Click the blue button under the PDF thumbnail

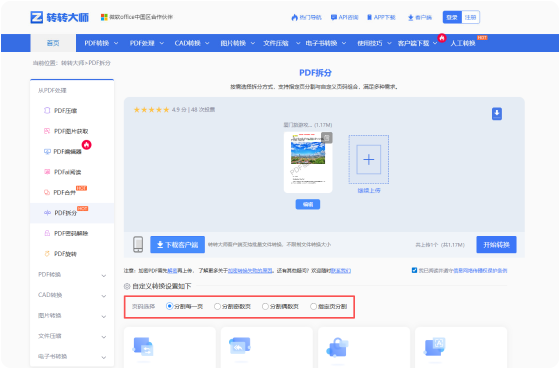(x=308, y=204)
